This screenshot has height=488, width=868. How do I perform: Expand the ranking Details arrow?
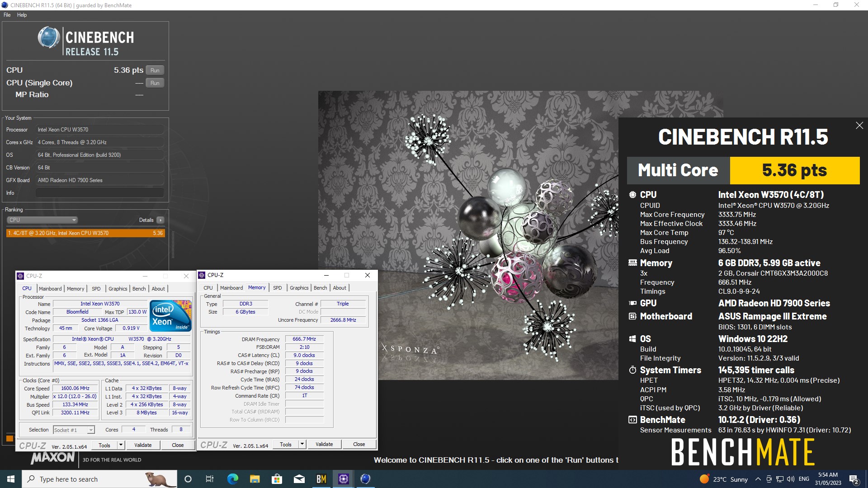point(160,220)
